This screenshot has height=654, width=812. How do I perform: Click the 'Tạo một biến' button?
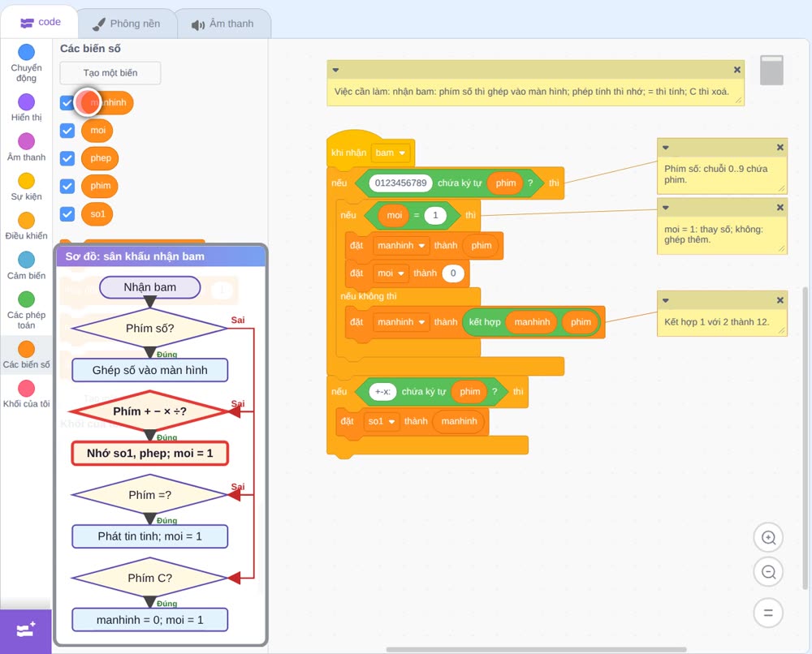[110, 73]
